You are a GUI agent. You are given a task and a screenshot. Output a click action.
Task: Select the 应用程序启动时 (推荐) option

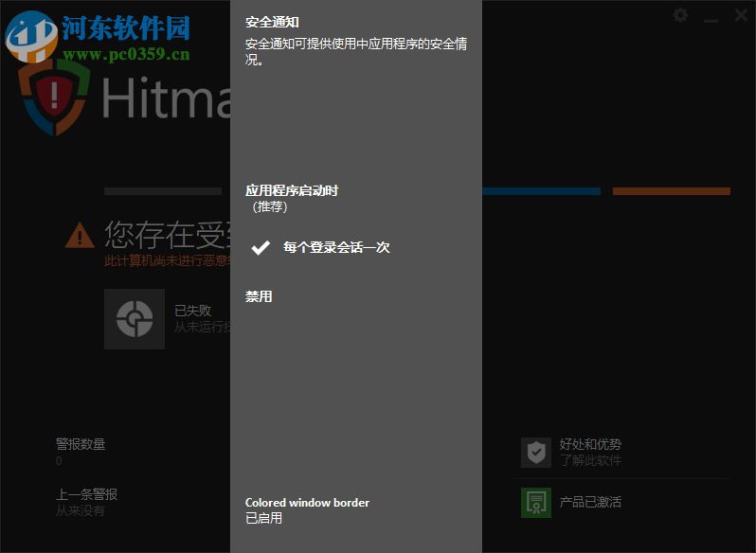(291, 198)
